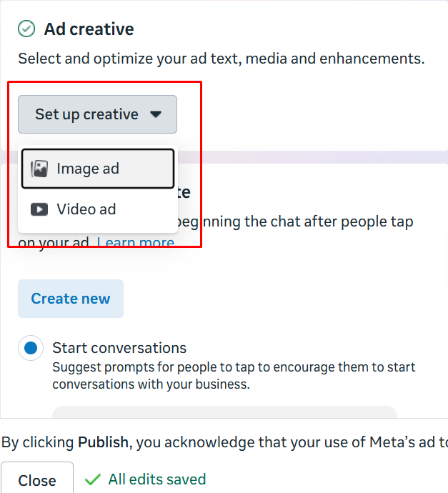Click the All edits saved status text
Screen dimensions: 448x493
[x=156, y=479]
